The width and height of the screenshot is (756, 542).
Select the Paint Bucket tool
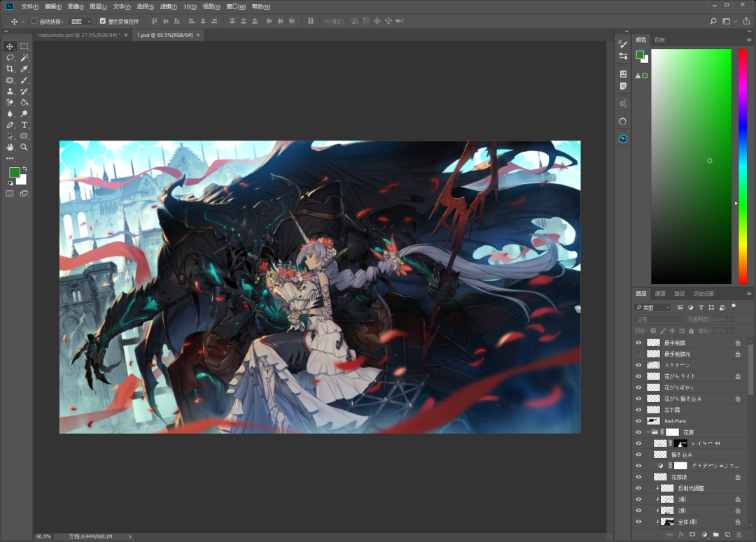click(24, 102)
